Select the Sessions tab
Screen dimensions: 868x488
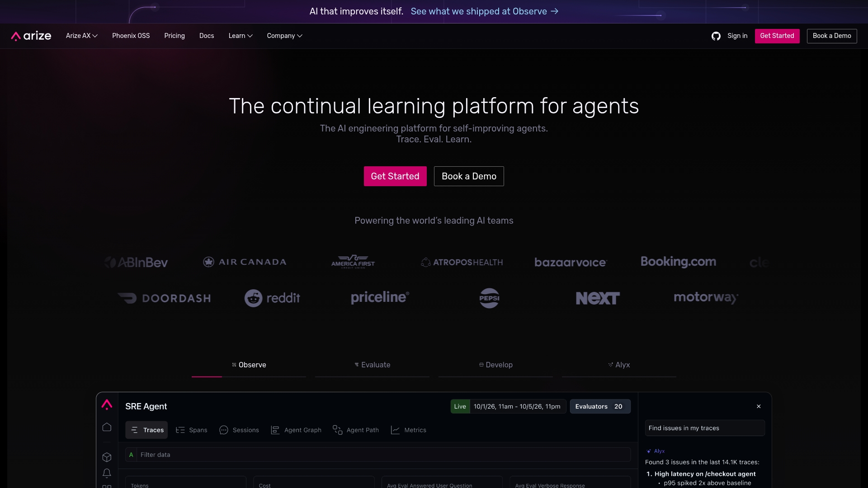point(239,430)
